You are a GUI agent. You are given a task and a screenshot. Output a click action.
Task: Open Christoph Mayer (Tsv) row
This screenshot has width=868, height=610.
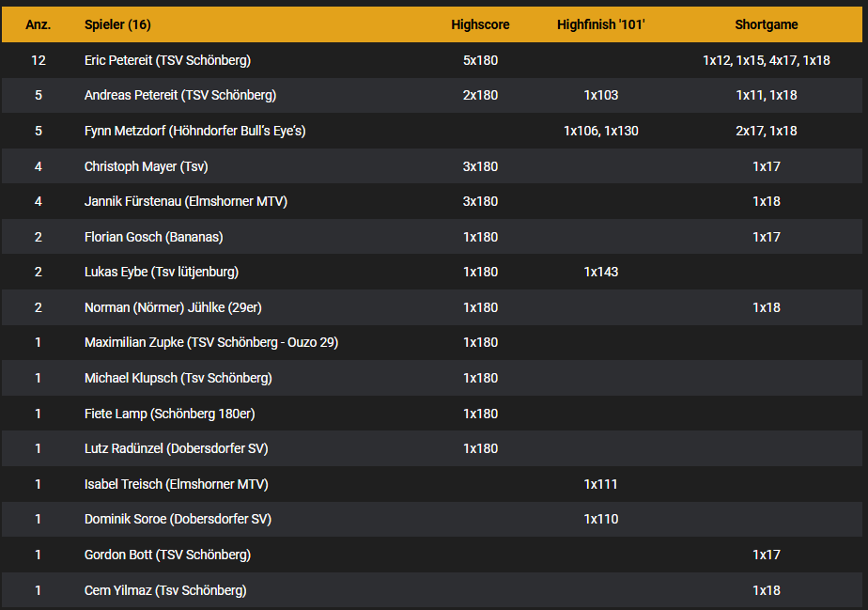146,166
